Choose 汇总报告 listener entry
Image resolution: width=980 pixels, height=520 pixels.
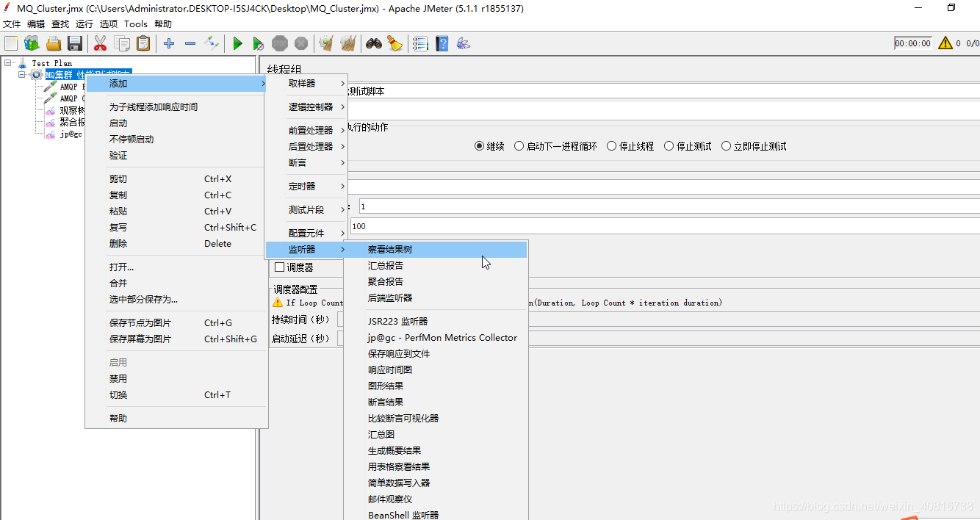pyautogui.click(x=436, y=266)
